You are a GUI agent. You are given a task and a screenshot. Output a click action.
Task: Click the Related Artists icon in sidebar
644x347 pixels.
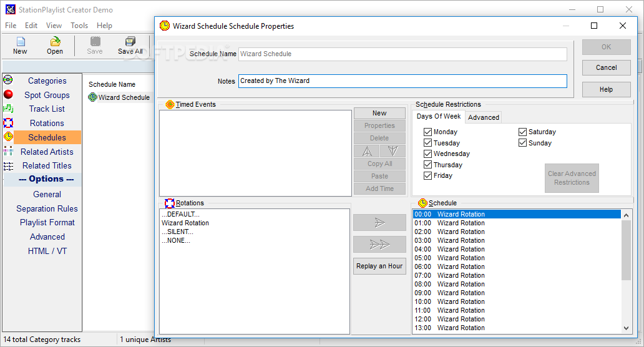8,151
